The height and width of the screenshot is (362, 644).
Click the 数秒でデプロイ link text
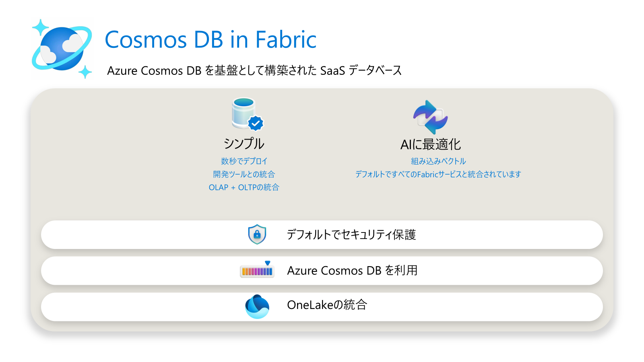click(x=244, y=161)
